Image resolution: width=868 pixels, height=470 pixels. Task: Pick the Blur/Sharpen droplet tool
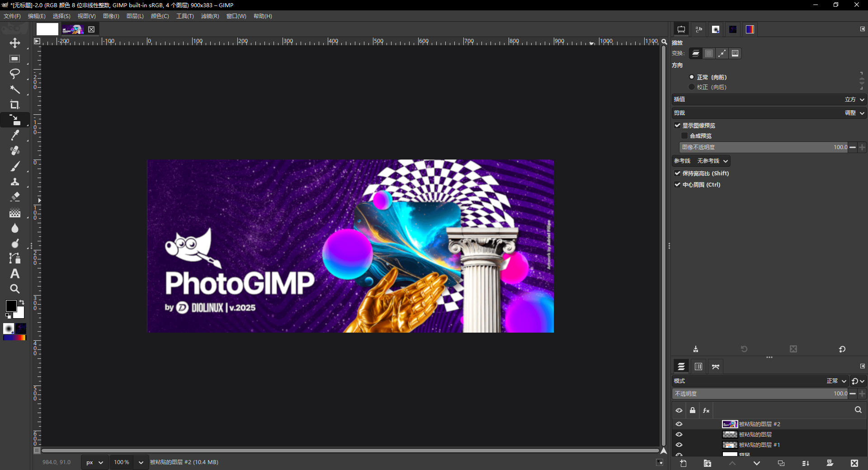(x=15, y=228)
